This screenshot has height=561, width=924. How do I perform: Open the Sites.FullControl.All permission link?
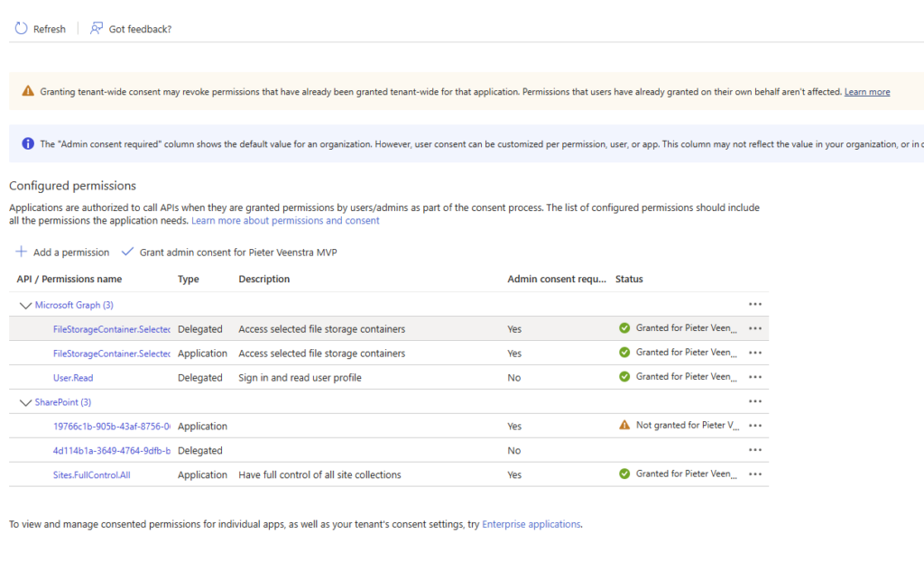tap(92, 474)
